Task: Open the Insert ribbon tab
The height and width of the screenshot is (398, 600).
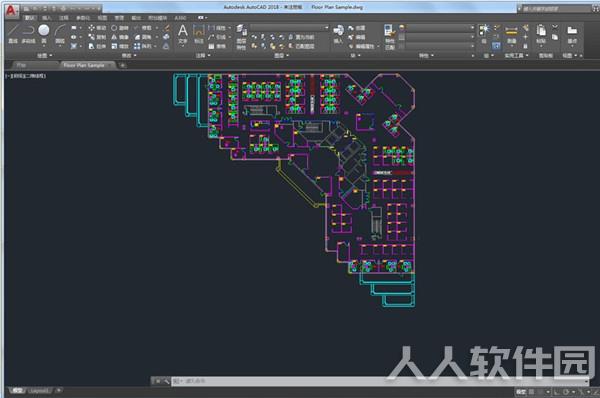Action: pyautogui.click(x=46, y=18)
